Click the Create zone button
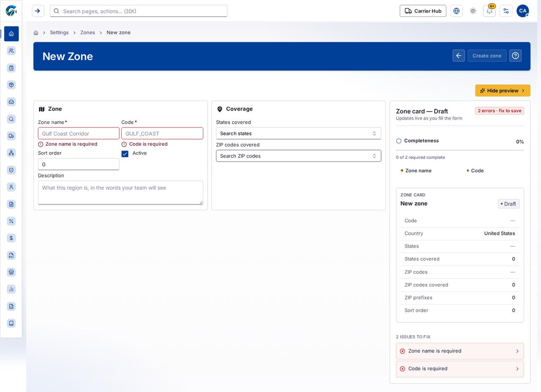 (x=487, y=56)
